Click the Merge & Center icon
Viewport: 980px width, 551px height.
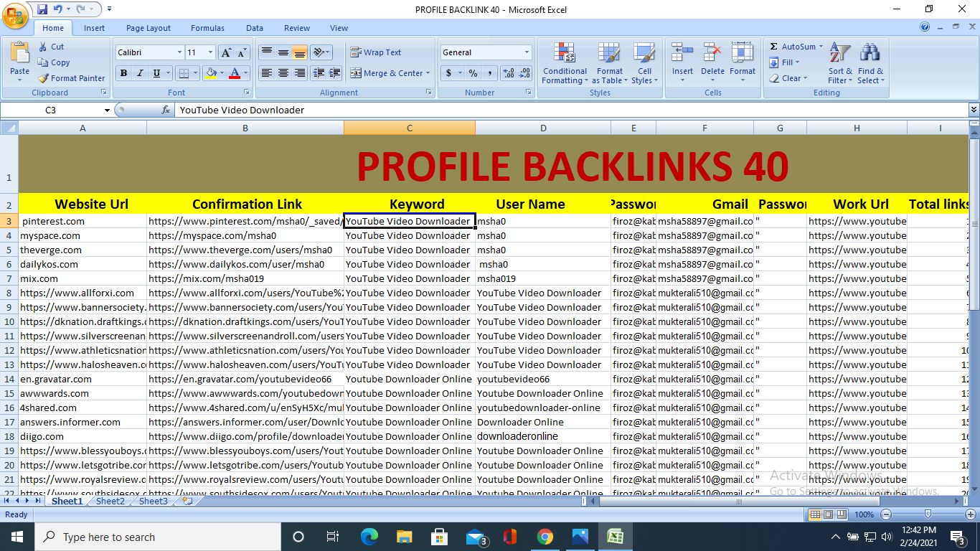tap(356, 73)
